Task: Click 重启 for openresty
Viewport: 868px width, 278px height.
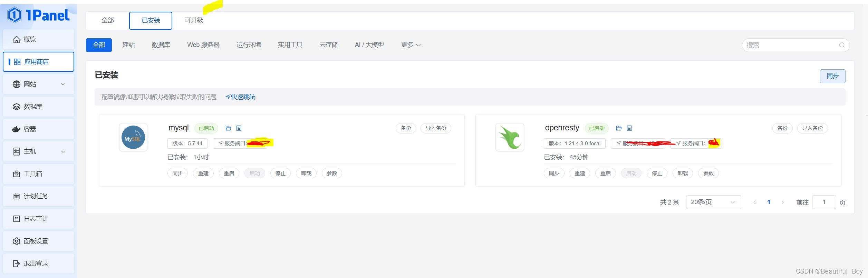Action: point(606,173)
